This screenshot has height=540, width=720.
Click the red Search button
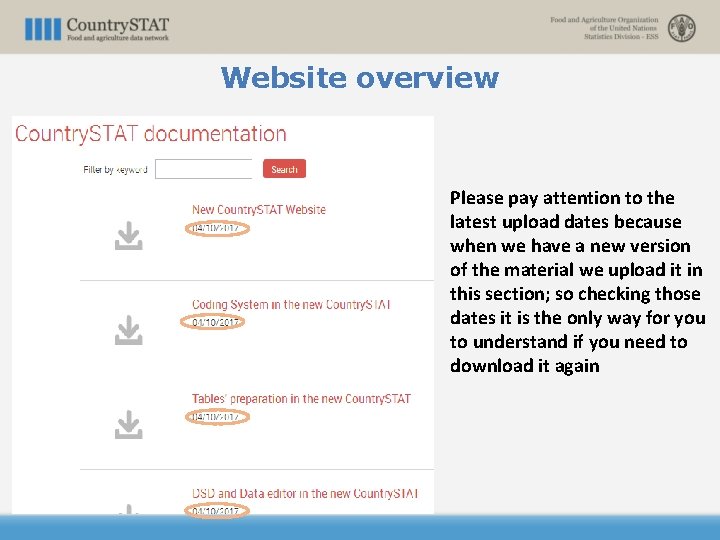click(284, 169)
